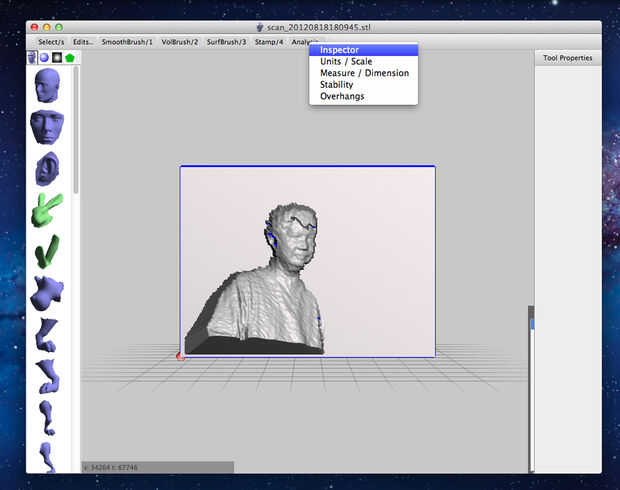The image size is (620, 490).
Task: Choose Inspector from the Analysis menu
Action: 363,50
